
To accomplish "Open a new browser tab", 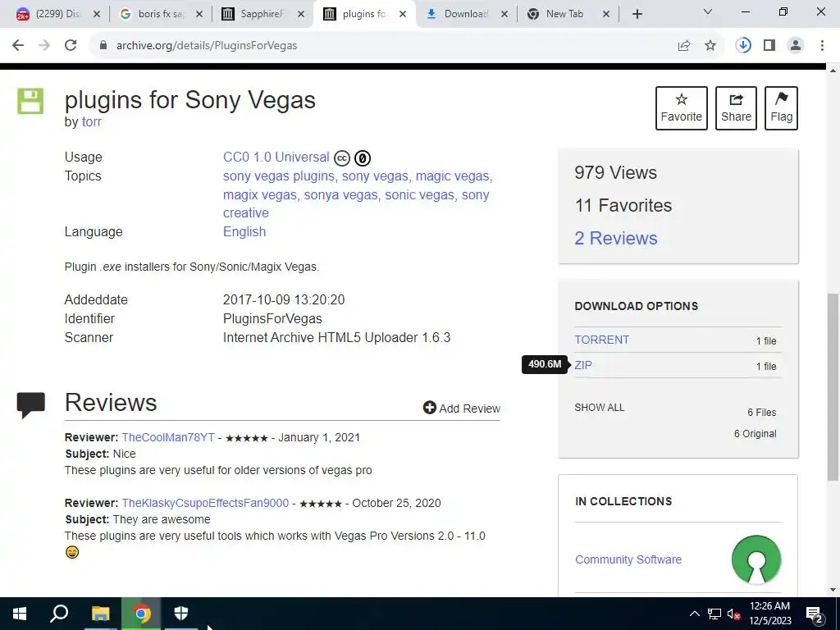I will click(x=637, y=14).
